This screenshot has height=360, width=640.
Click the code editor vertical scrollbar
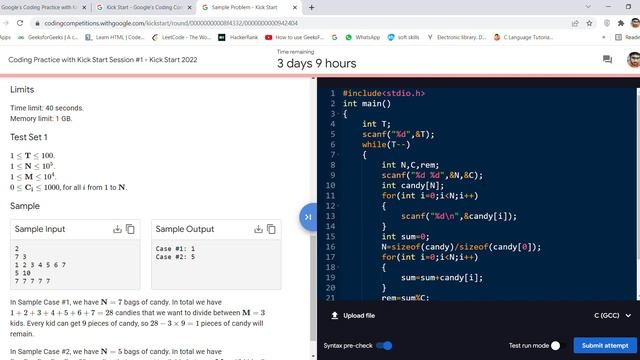pyautogui.click(x=638, y=194)
